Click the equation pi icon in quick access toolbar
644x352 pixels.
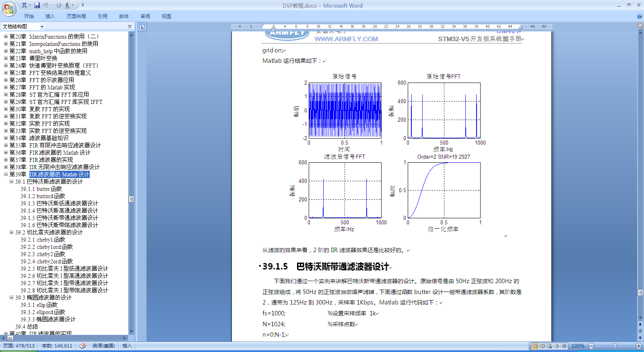click(24, 5)
